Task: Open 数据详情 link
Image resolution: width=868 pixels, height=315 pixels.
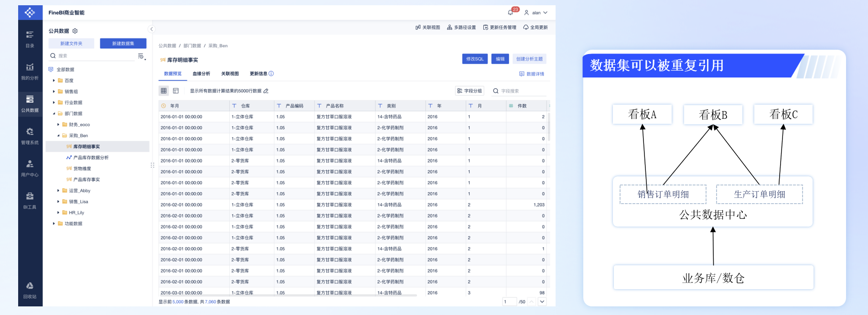Action: [532, 74]
